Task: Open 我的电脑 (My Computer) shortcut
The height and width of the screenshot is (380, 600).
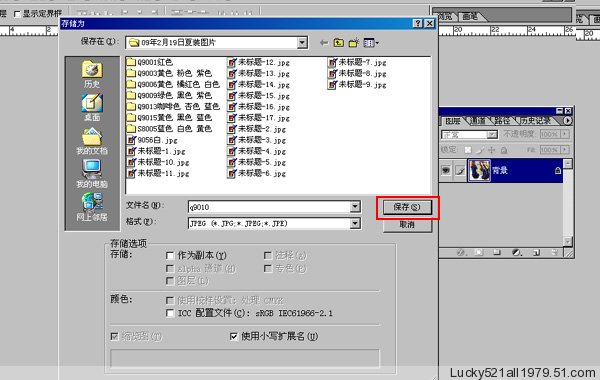Action: click(x=92, y=174)
